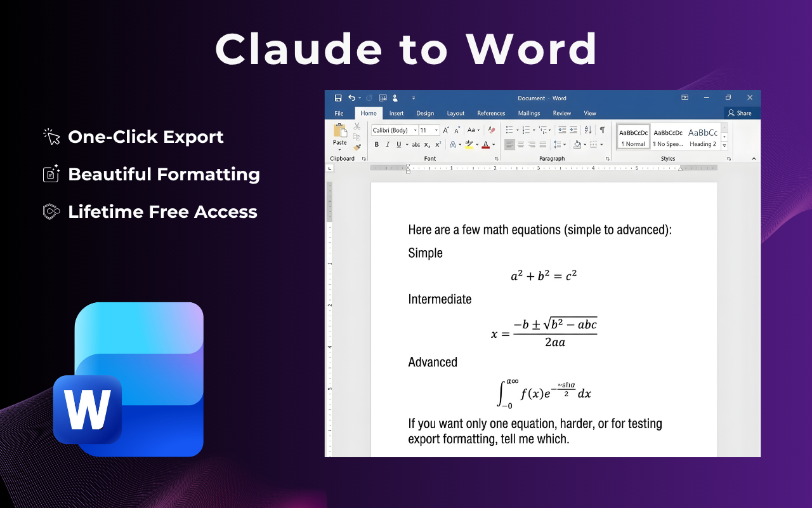Activate the Format Painter brush

click(357, 147)
